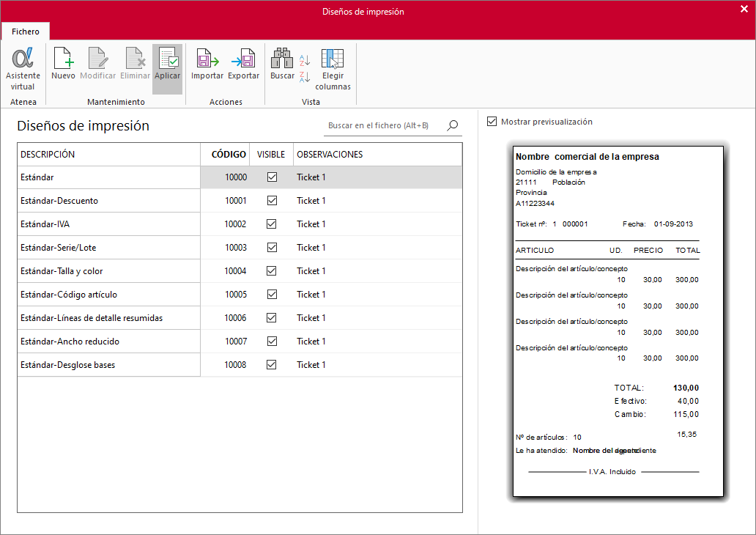
Task: Toggle Visible checkbox for Estándar-Líneas de detalle resumidas
Action: click(x=272, y=318)
